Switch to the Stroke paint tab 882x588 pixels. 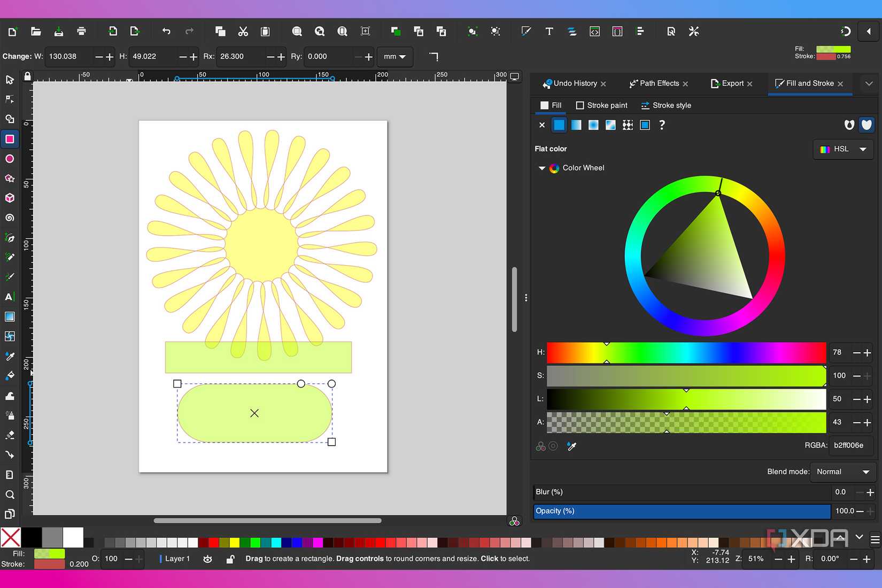(602, 105)
